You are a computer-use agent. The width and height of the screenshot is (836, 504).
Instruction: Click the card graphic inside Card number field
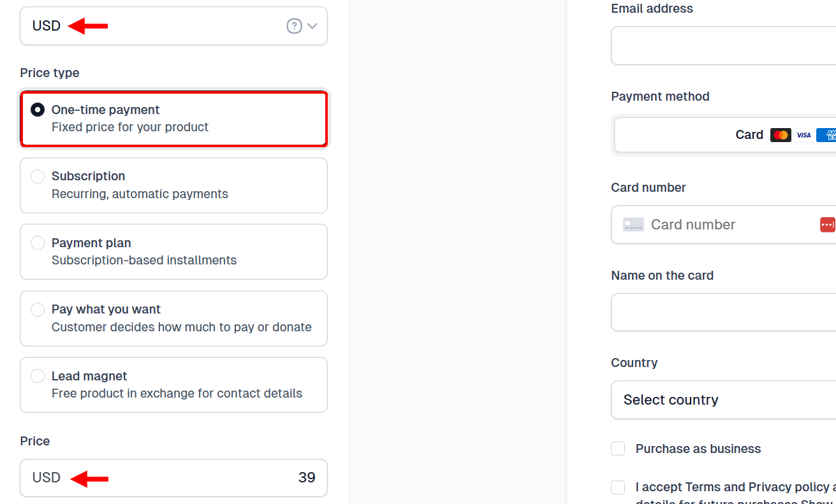tap(634, 224)
